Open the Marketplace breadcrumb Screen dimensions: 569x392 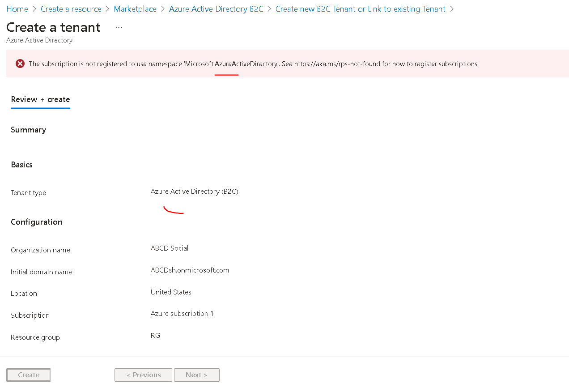[x=135, y=9]
